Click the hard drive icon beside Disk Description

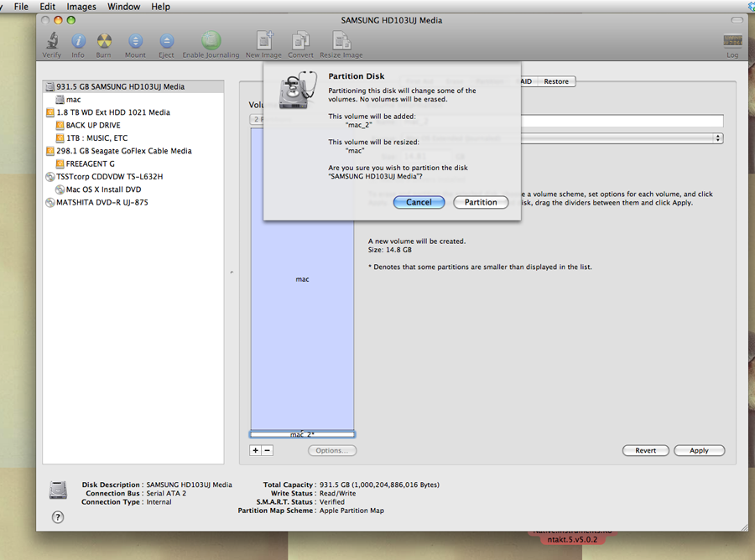tap(58, 490)
